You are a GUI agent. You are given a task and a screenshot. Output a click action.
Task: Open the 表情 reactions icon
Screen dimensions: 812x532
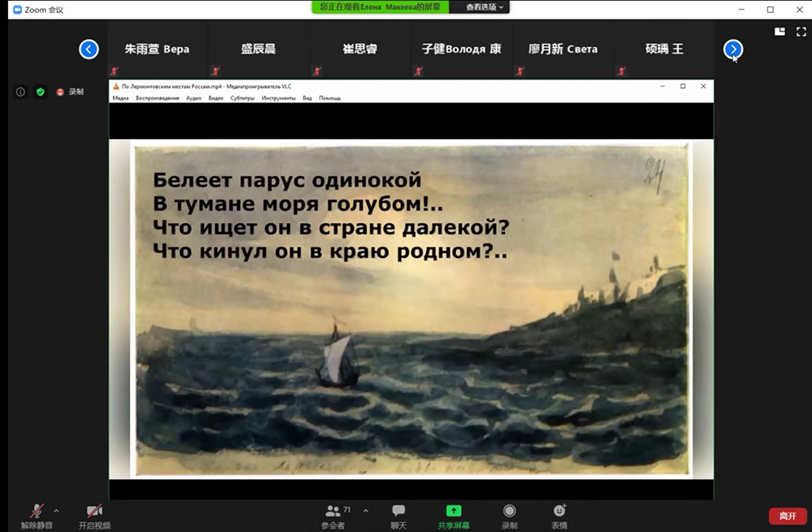[x=559, y=511]
